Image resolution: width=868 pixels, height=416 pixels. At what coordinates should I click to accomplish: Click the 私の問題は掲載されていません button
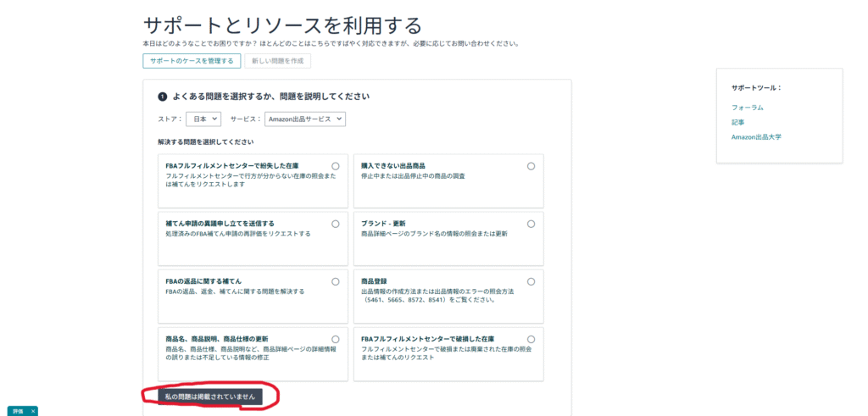click(x=210, y=397)
